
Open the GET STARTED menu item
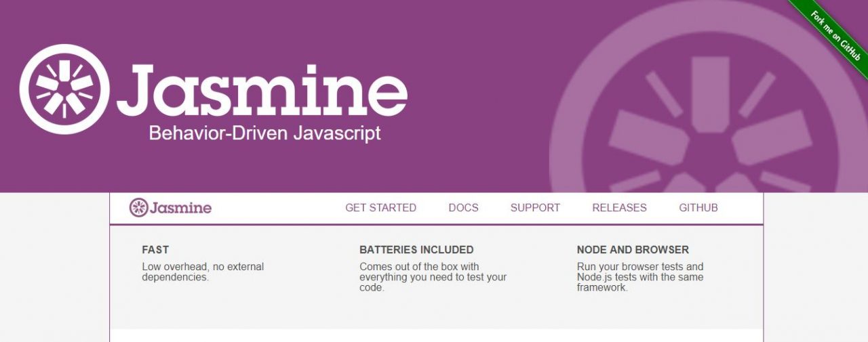(380, 208)
